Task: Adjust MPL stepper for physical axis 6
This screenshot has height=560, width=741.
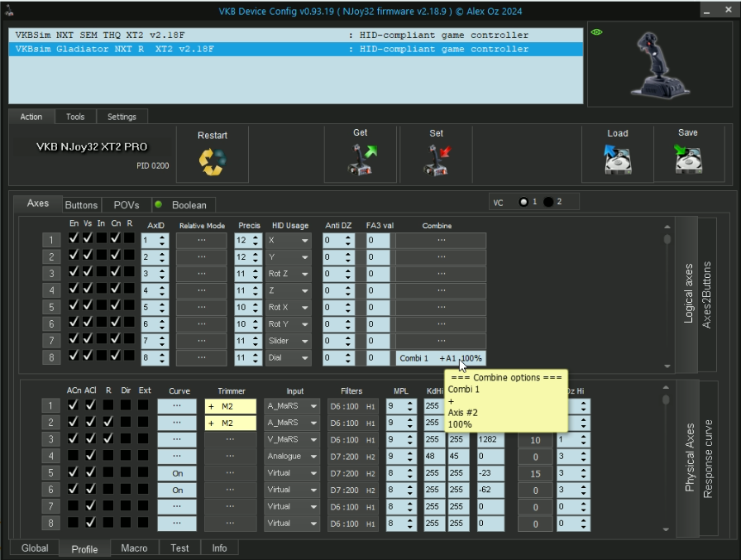Action: coord(409,490)
